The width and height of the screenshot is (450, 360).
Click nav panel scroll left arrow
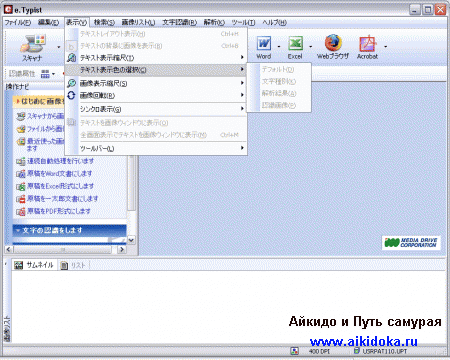pos(9,249)
